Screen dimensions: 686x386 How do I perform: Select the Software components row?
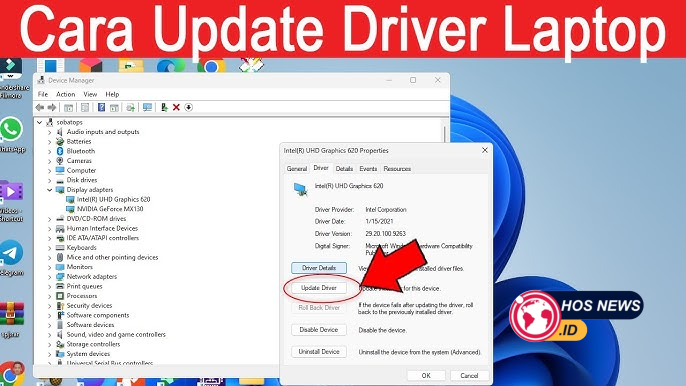click(x=98, y=315)
